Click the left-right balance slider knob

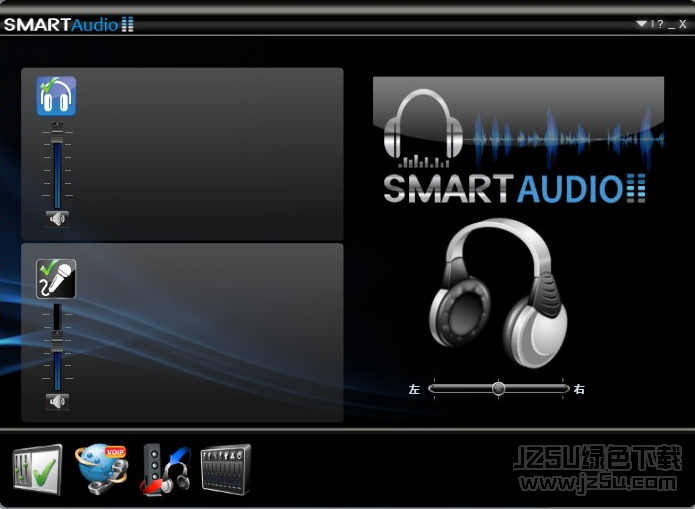coord(499,388)
